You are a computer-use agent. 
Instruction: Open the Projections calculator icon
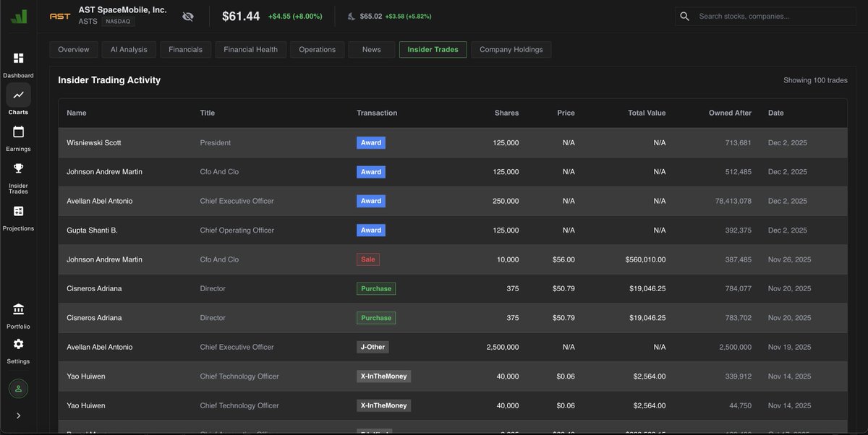18,211
